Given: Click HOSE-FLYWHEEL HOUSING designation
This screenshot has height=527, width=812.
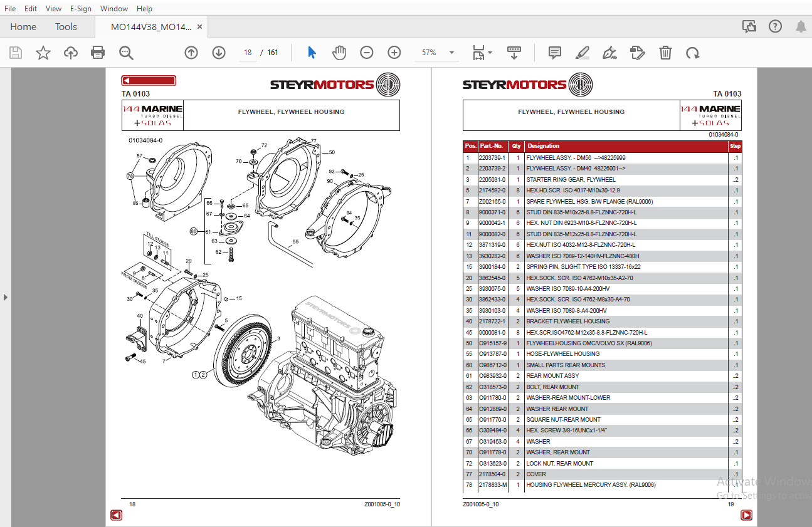Looking at the screenshot, I should coord(563,354).
